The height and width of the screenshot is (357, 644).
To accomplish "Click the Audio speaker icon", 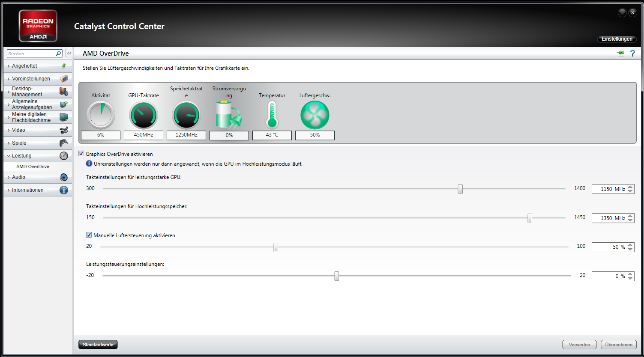I will [64, 177].
